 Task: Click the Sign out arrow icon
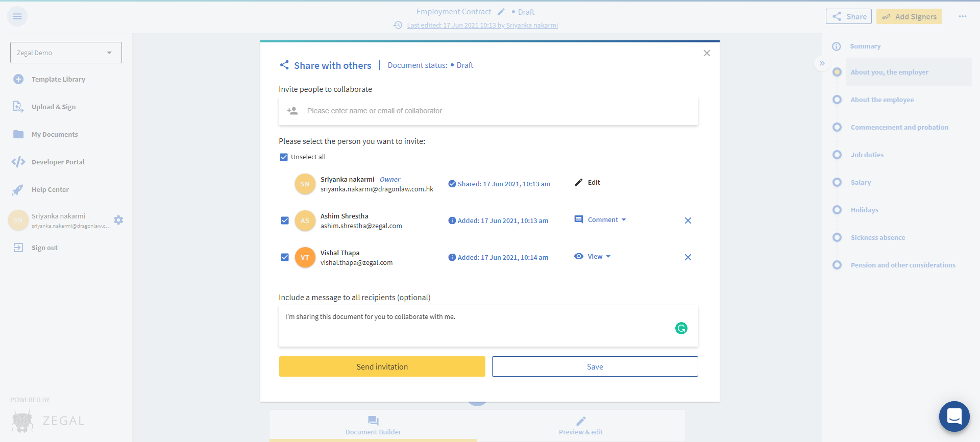18,248
